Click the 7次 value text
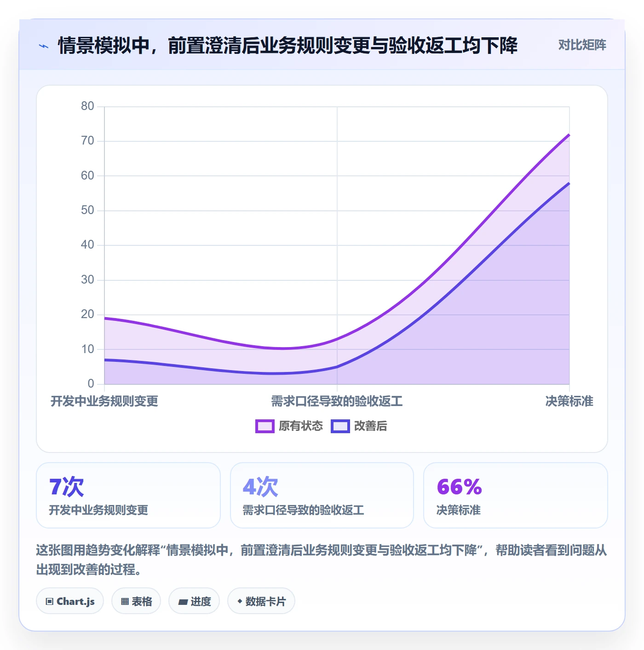This screenshot has width=644, height=650. click(67, 487)
